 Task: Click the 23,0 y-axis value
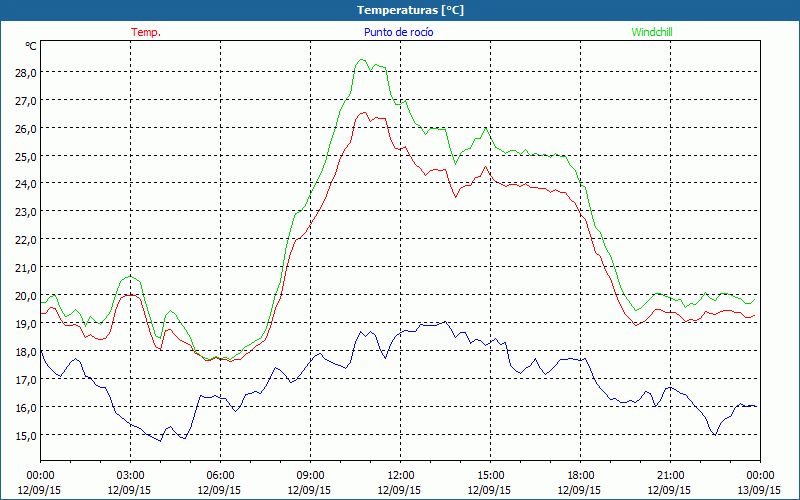(26, 212)
